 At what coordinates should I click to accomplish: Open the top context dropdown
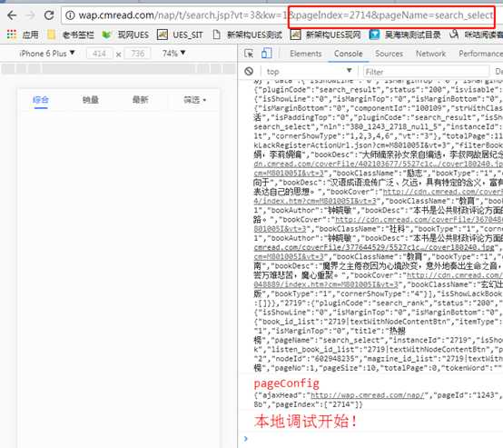(309, 72)
